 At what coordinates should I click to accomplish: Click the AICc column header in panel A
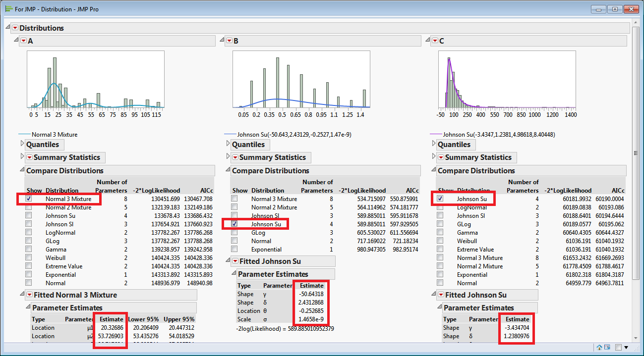click(x=206, y=190)
